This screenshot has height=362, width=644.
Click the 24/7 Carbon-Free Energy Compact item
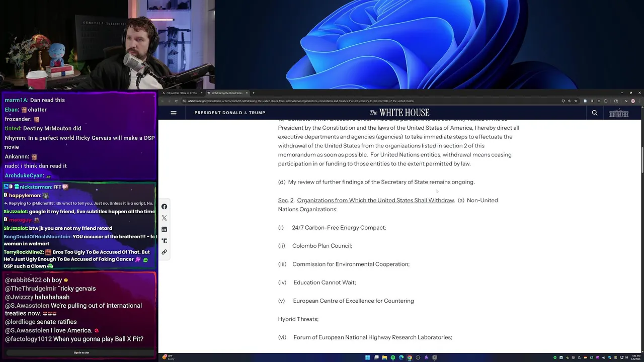pos(339,228)
